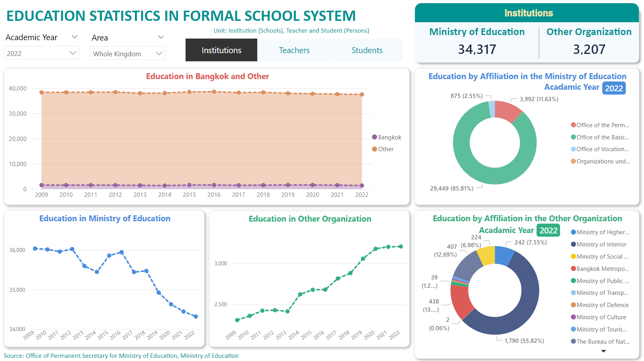Select Ministry of Higher... legend item

coord(600,232)
